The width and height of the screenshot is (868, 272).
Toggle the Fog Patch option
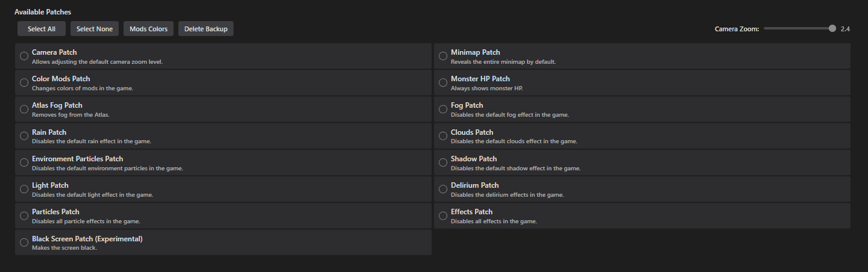point(443,110)
